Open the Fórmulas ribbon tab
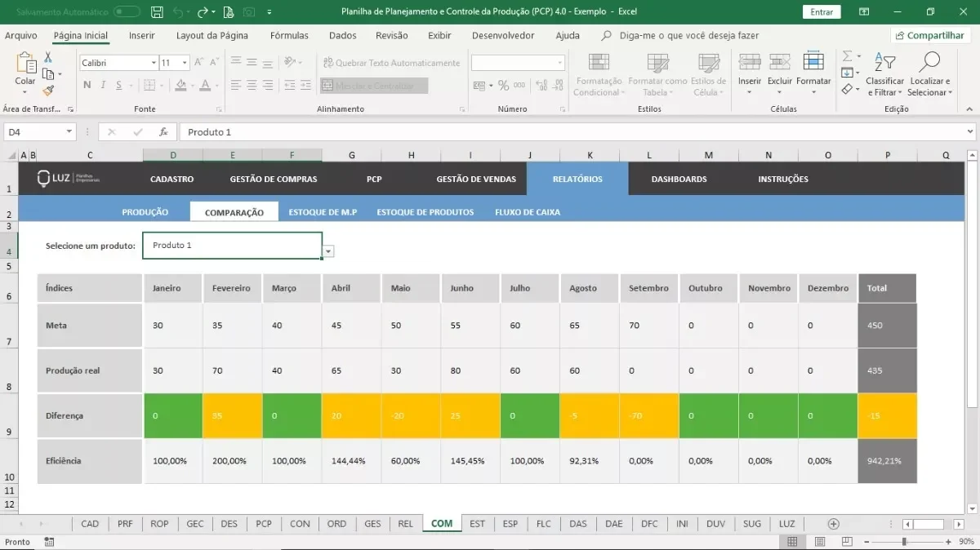The height and width of the screenshot is (550, 980). pos(289,36)
